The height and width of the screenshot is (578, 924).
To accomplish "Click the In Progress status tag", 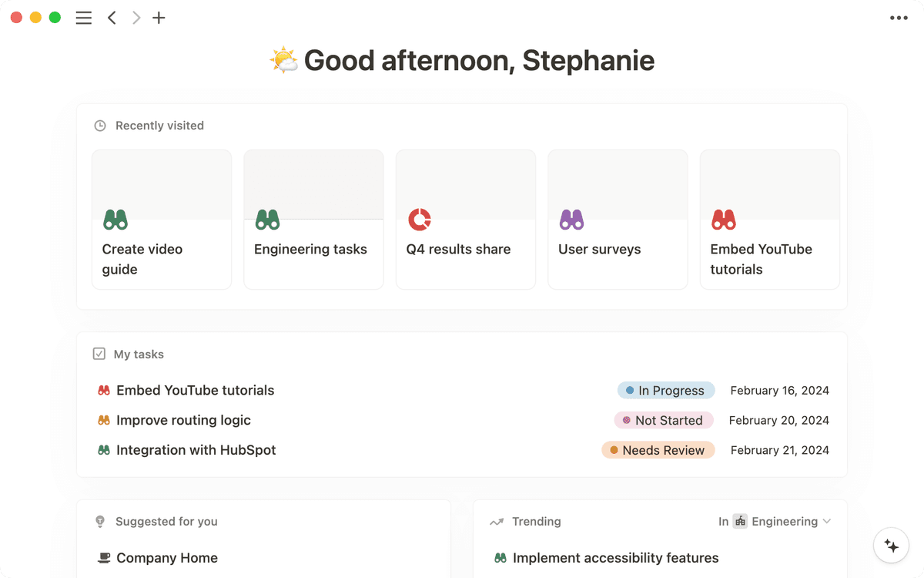I will (665, 390).
